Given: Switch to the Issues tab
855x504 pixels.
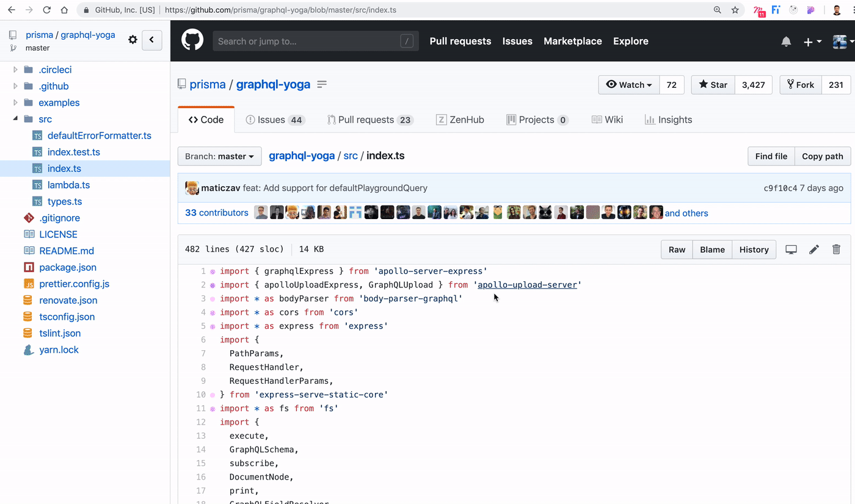Looking at the screenshot, I should click(275, 120).
